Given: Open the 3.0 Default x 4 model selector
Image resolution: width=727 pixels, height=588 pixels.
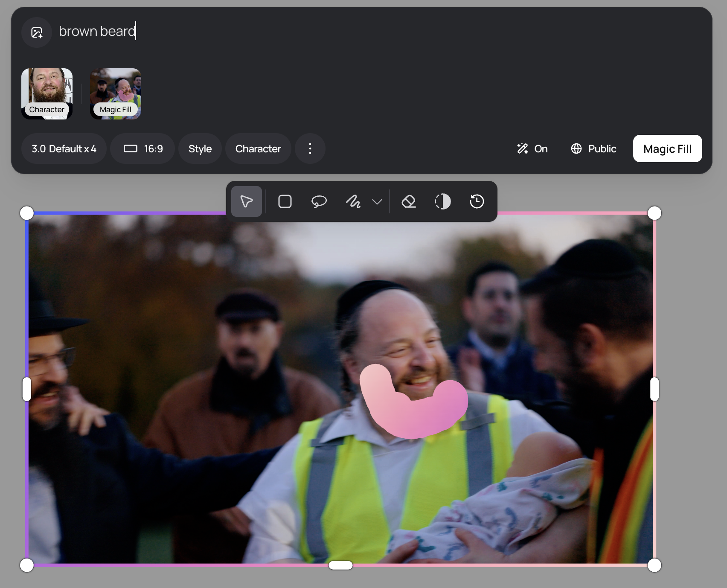Looking at the screenshot, I should pos(64,148).
